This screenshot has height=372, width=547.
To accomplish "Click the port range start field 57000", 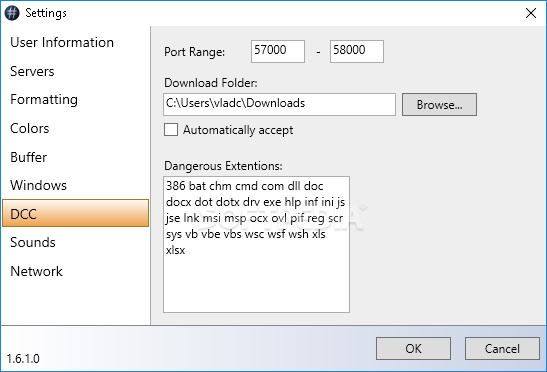I will coord(278,51).
